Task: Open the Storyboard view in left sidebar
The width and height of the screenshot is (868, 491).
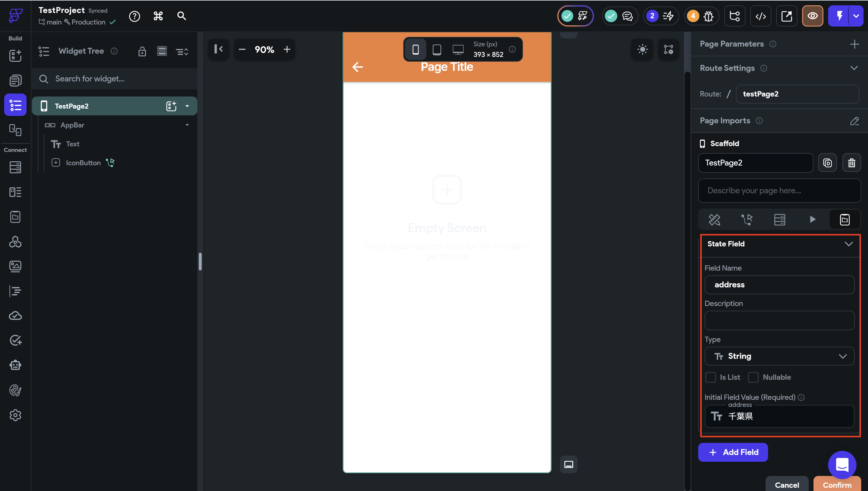Action: click(x=15, y=130)
